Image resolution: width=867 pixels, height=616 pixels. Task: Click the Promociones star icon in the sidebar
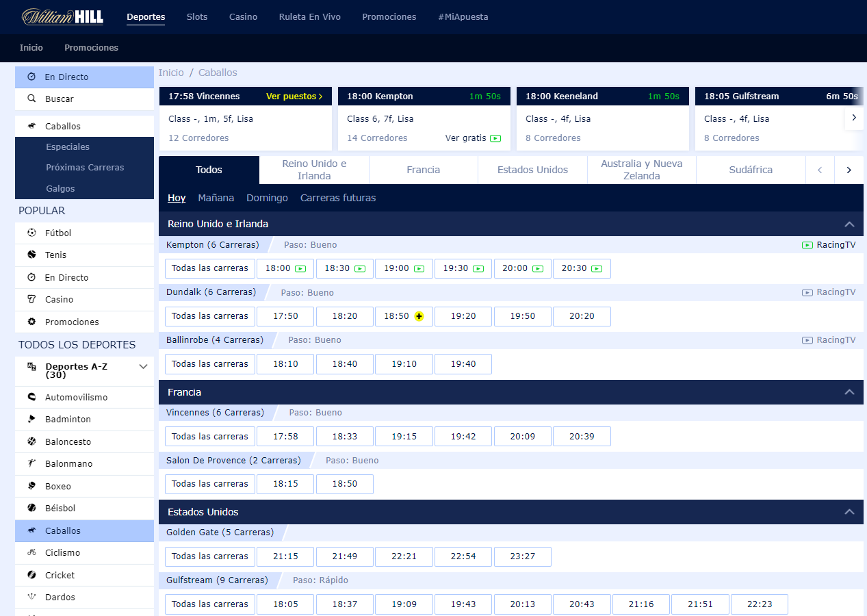[31, 322]
